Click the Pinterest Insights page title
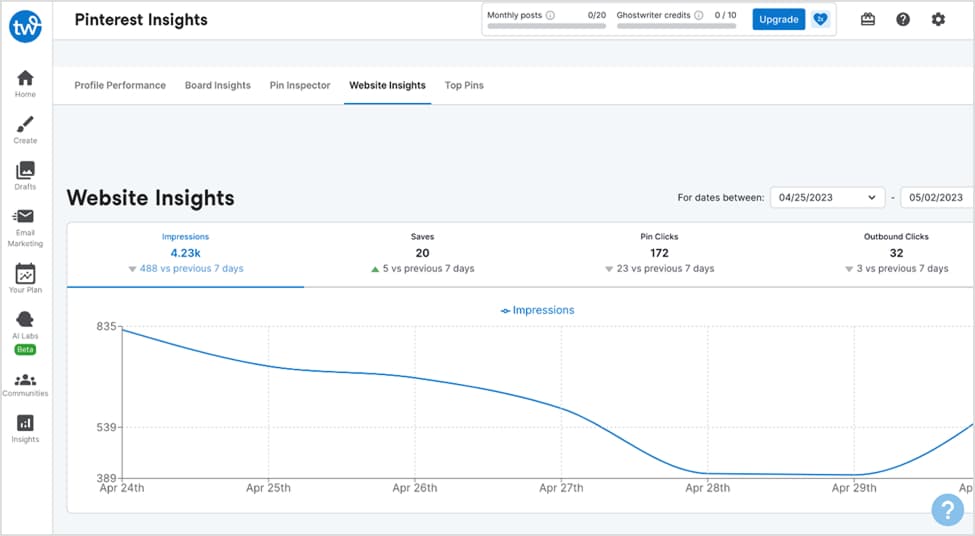975x536 pixels. point(141,20)
